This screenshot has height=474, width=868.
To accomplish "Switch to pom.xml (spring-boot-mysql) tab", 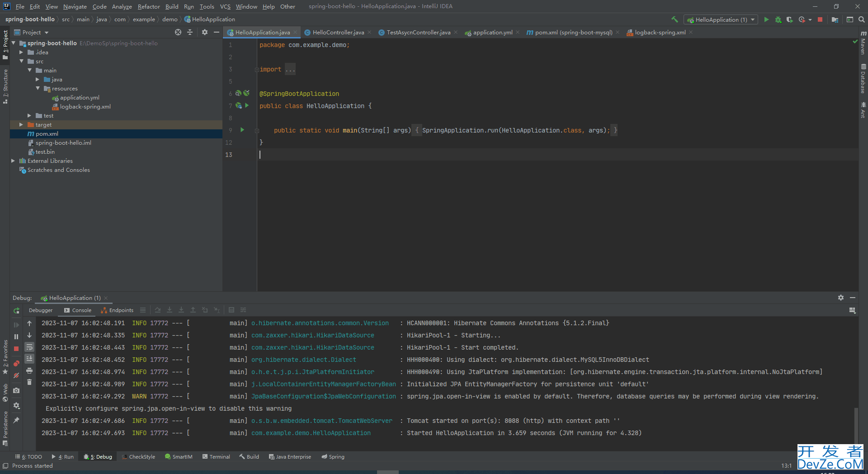I will pos(573,32).
